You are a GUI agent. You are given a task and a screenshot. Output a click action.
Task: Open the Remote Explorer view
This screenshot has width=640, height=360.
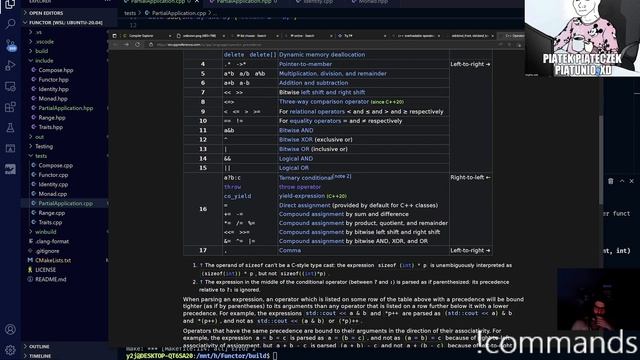pos(10,86)
